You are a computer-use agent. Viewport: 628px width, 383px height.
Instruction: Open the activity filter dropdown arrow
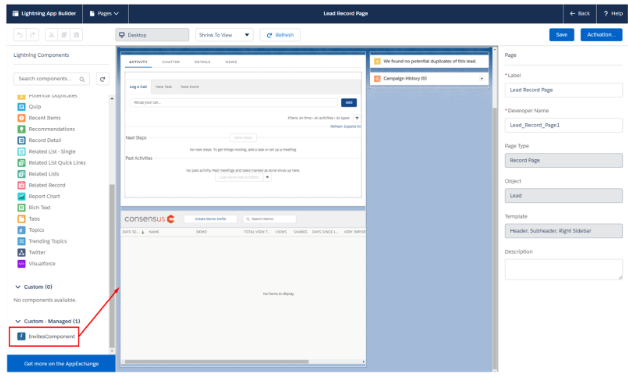click(x=357, y=118)
